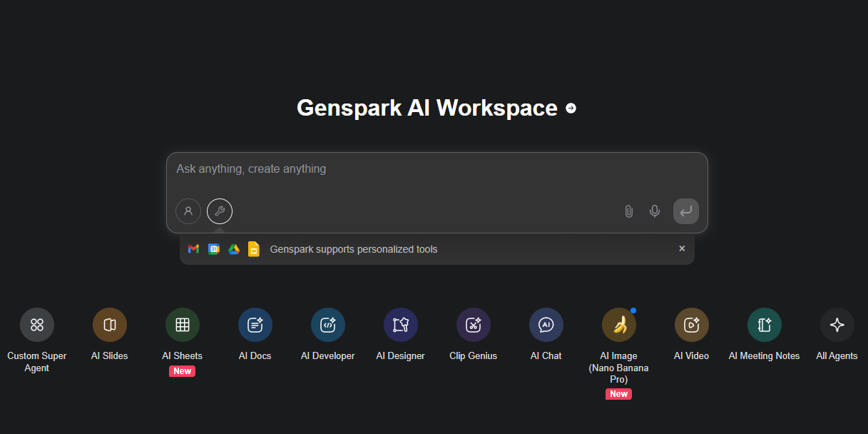Viewport: 868px width, 434px height.
Task: Click the Google Slides icon in banner
Action: 253,249
